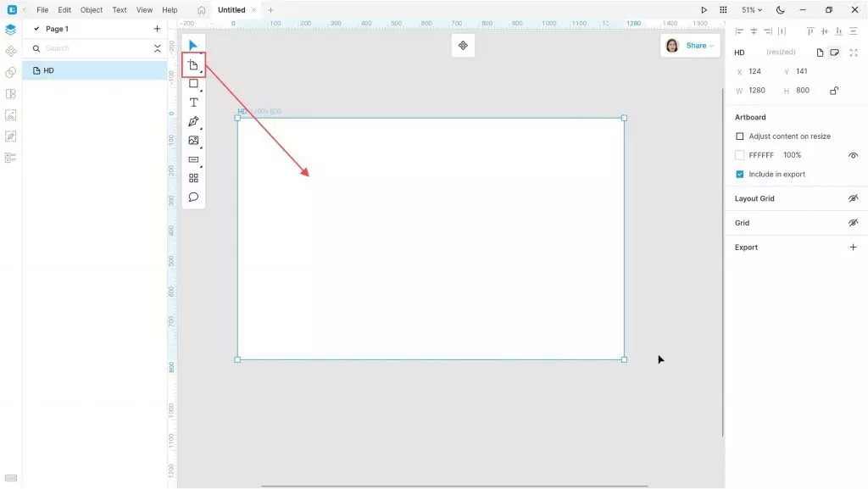Viewport: 868px width, 489px height.
Task: Set artboard to portrait orientation
Action: click(x=820, y=53)
